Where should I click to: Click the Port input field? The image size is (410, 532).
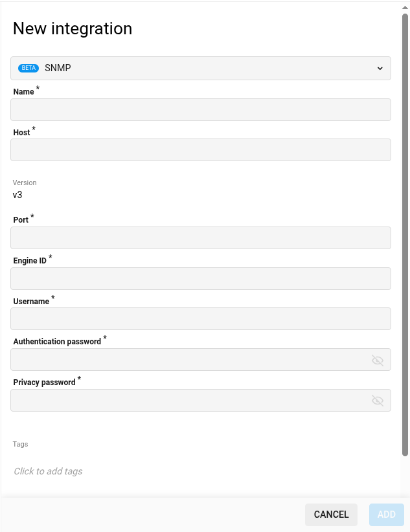201,238
